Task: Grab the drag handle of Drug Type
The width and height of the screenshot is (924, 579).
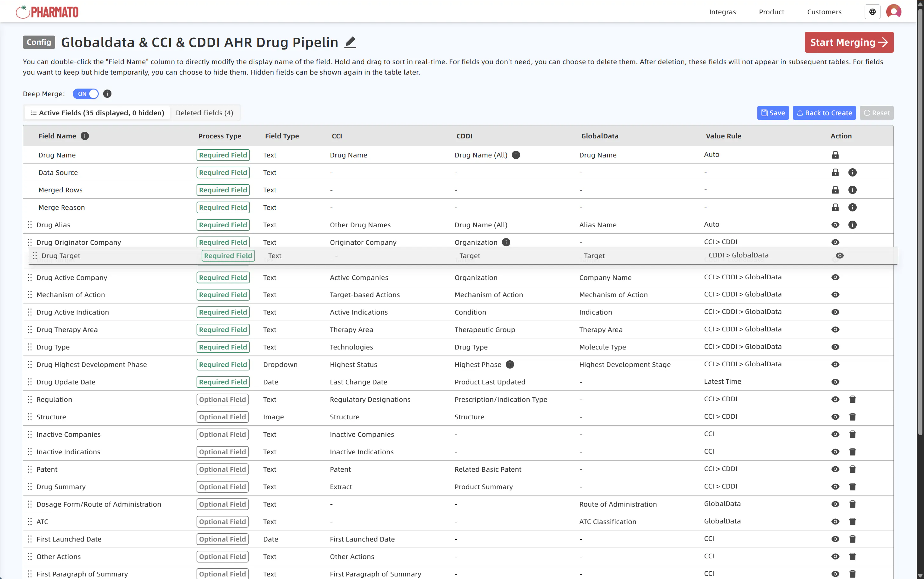Action: click(x=30, y=347)
